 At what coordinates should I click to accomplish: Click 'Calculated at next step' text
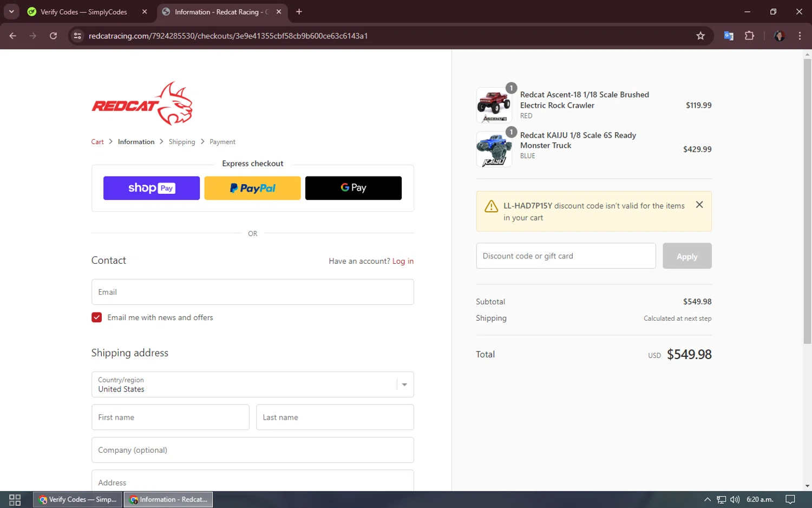[x=677, y=318]
